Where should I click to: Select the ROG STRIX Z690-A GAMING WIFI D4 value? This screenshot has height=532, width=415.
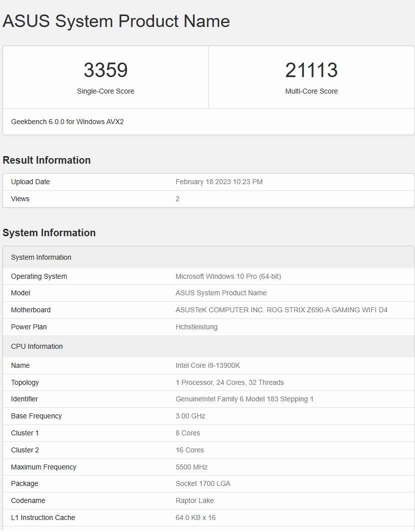(x=281, y=310)
